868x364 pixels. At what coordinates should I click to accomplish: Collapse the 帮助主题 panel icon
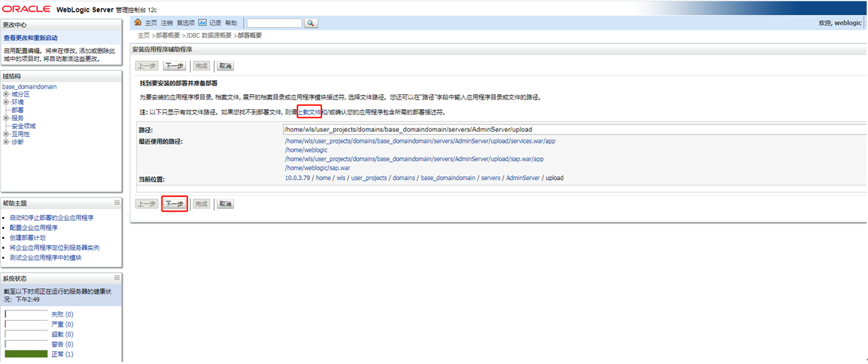point(117,203)
